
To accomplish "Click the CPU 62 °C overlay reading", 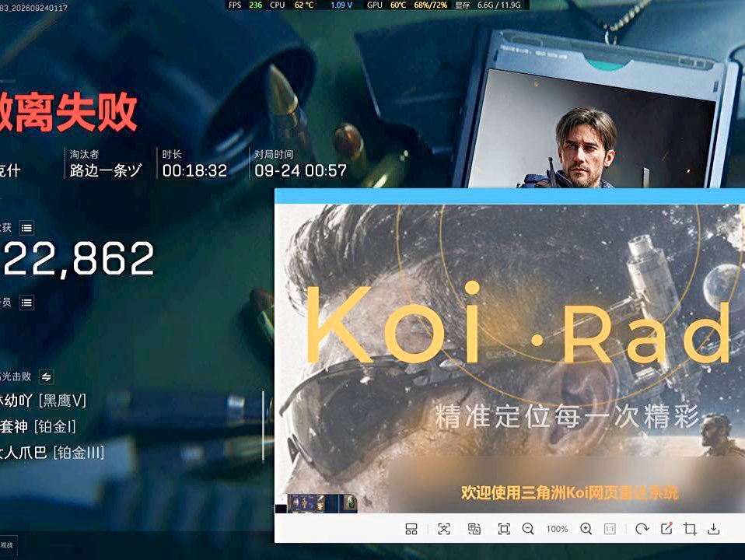I will (292, 5).
